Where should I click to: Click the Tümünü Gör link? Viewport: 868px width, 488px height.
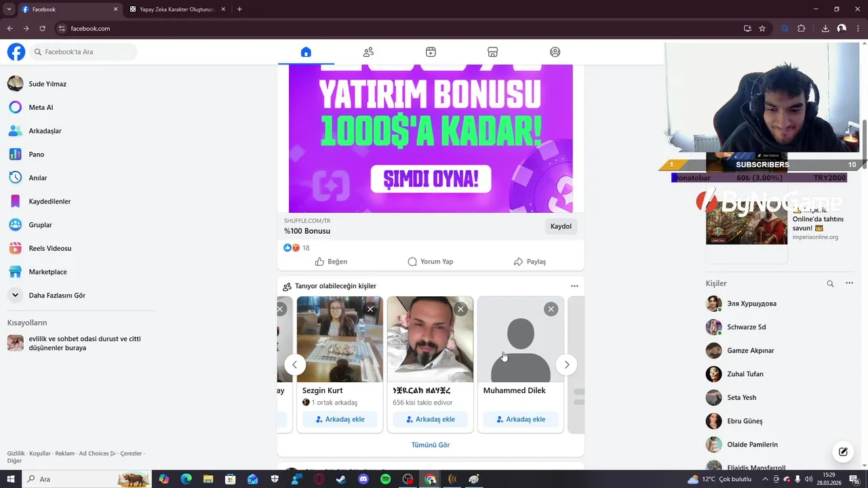pos(431,445)
